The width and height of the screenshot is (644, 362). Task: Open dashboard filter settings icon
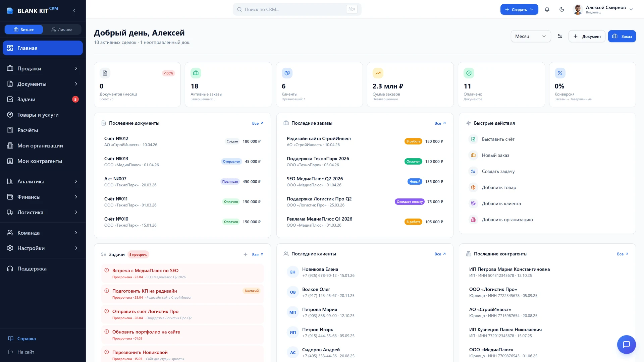pos(560,36)
